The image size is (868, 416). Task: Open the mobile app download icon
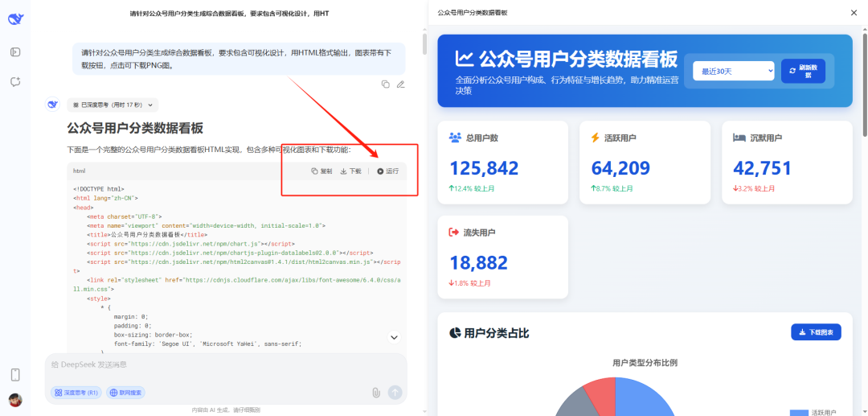15,375
